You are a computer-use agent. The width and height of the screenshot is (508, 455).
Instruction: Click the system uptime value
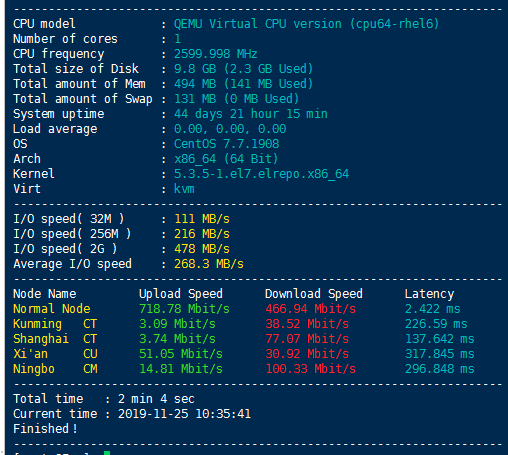pos(251,114)
